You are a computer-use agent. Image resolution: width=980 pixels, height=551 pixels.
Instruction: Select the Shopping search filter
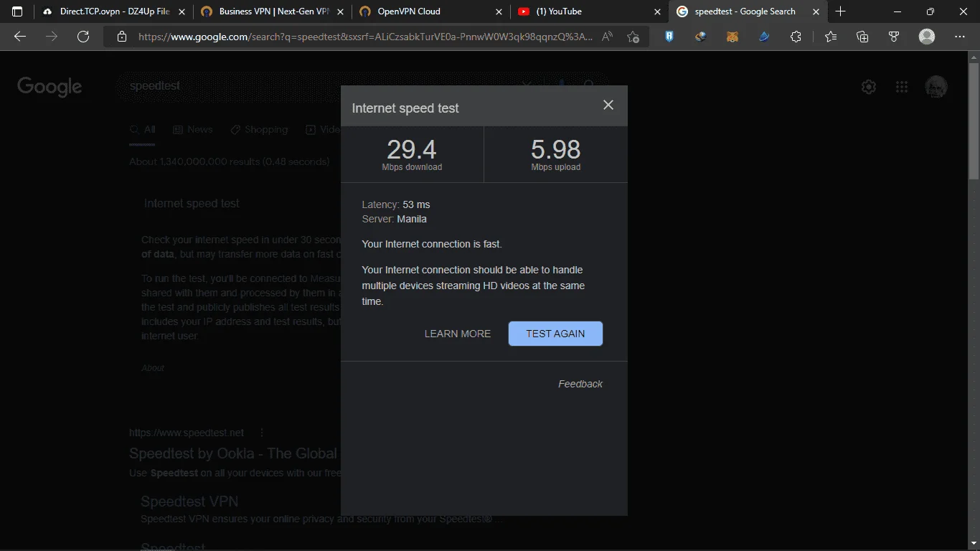pos(259,130)
